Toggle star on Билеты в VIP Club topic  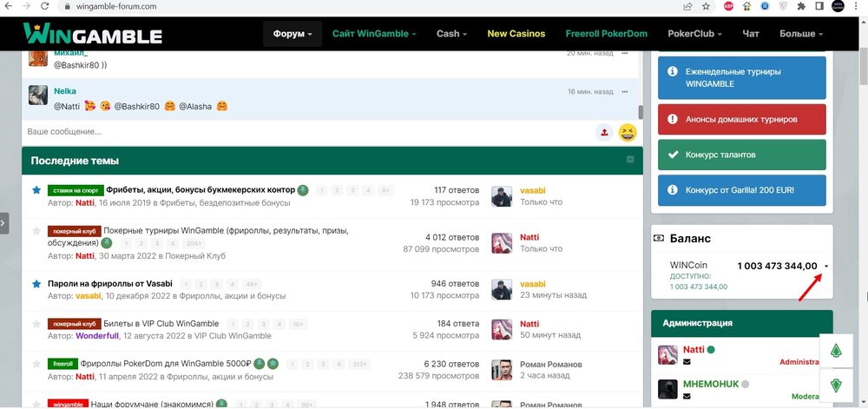click(36, 324)
